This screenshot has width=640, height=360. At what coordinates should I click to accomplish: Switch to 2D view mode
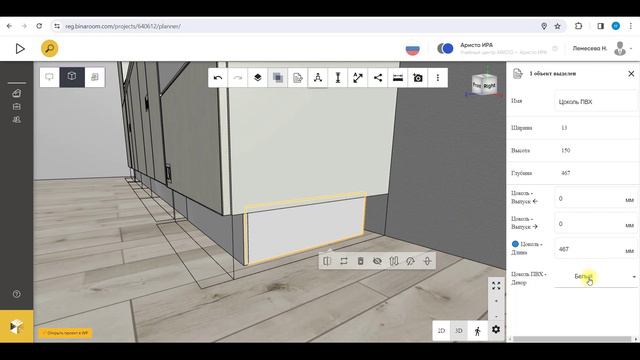pyautogui.click(x=441, y=331)
